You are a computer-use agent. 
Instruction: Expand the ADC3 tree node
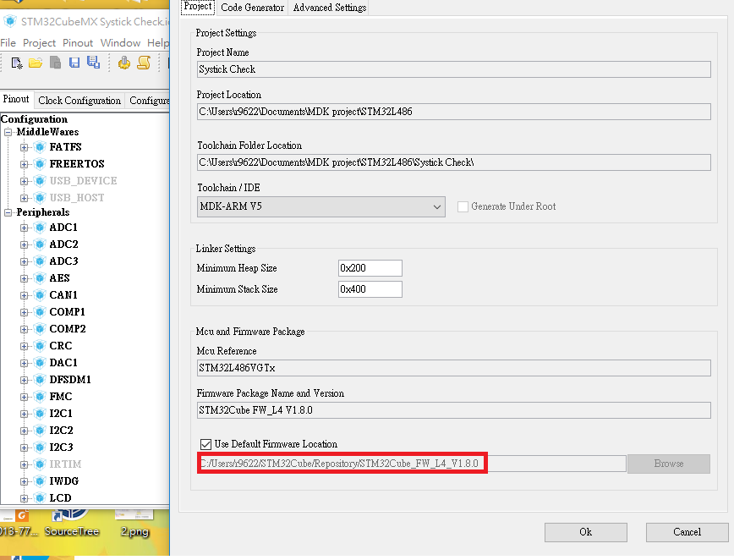click(x=24, y=261)
